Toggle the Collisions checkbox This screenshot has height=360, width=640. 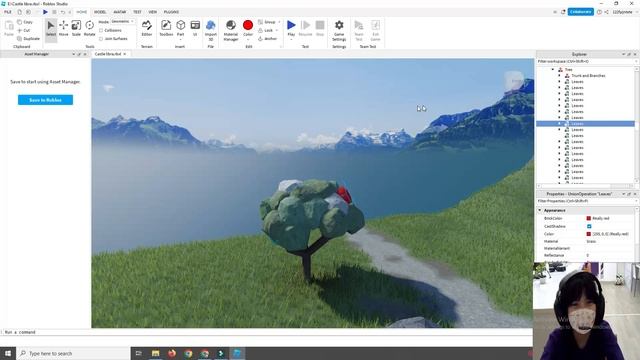(101, 30)
